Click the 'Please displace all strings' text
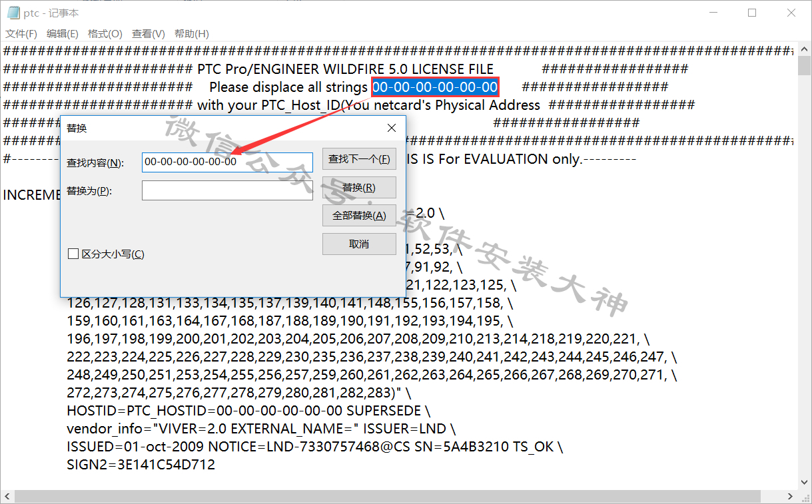Image resolution: width=812 pixels, height=504 pixels. 288,87
